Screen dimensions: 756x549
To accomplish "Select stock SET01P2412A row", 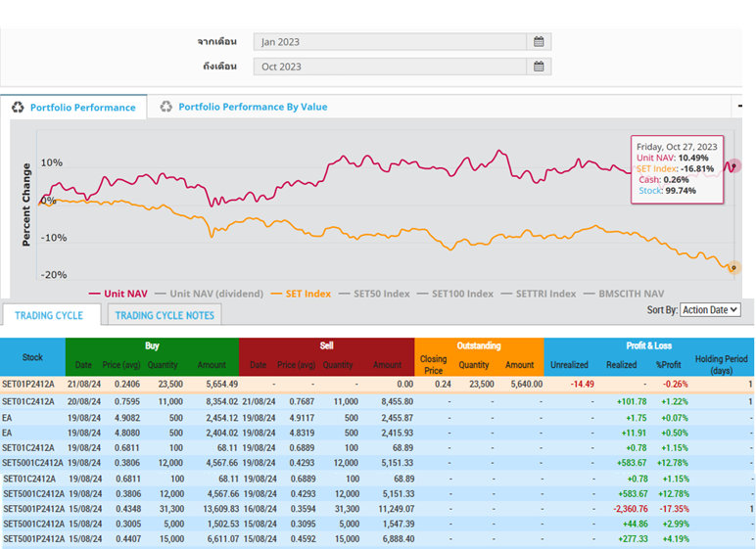I will coord(377,385).
